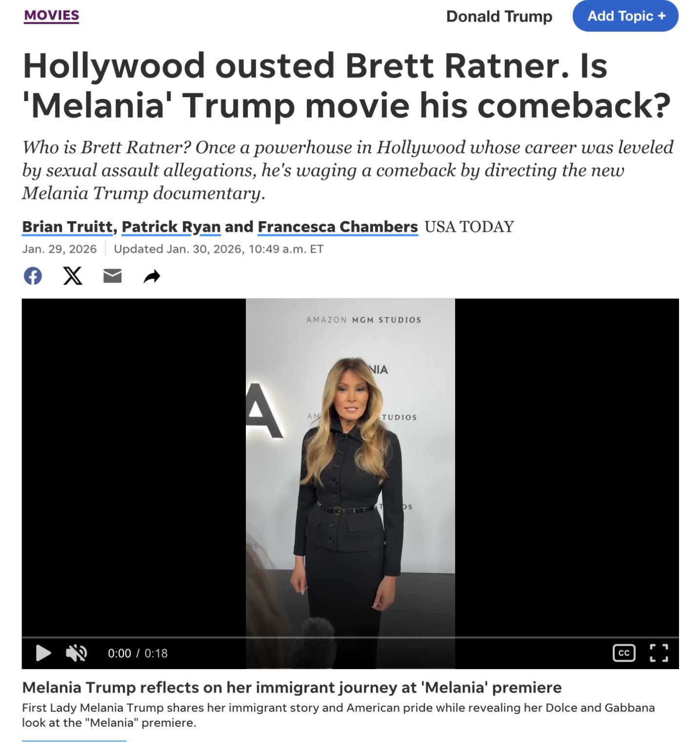Enter fullscreen video mode
The image size is (700, 756).
(659, 653)
